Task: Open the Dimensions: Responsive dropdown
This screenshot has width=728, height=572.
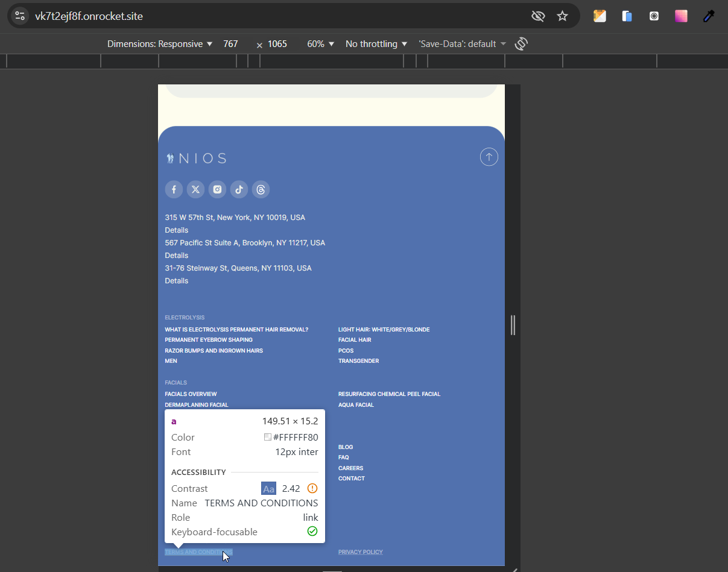Action: tap(160, 44)
